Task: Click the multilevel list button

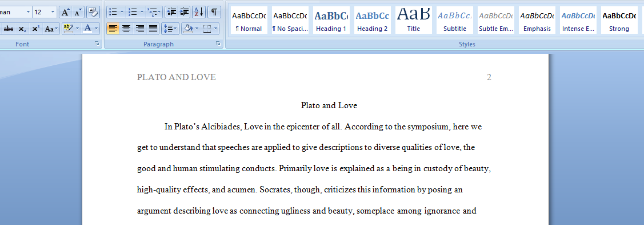Action: coord(154,12)
